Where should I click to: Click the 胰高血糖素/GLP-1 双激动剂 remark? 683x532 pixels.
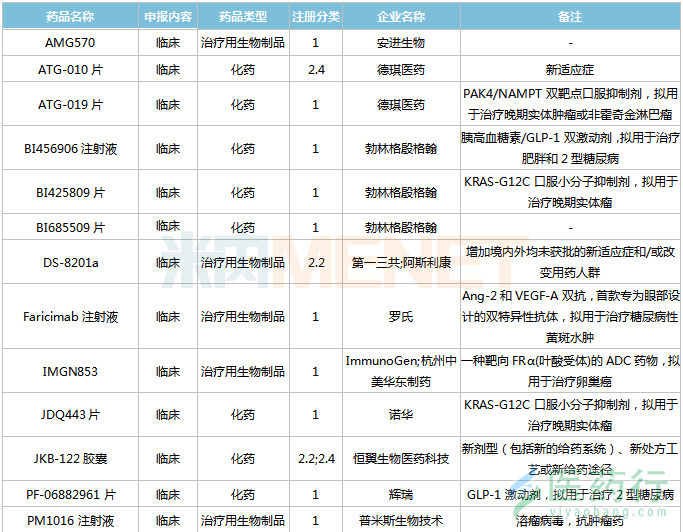coord(570,149)
